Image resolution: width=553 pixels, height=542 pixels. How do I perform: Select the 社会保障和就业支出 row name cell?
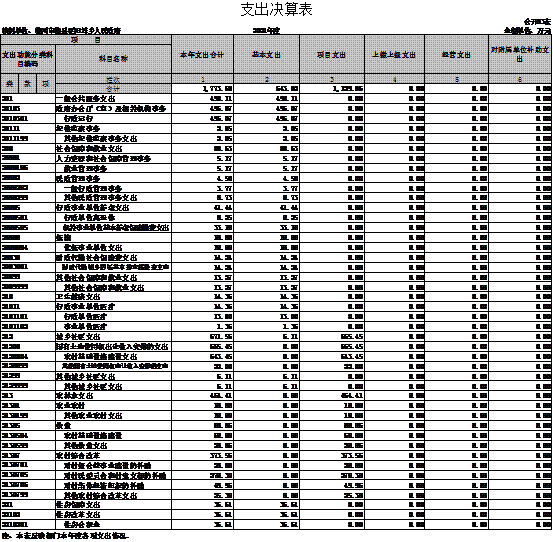pos(113,148)
